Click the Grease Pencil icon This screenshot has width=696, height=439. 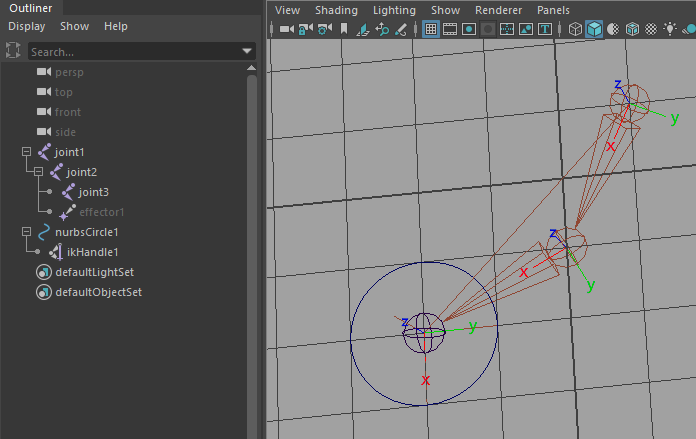pyautogui.click(x=401, y=29)
